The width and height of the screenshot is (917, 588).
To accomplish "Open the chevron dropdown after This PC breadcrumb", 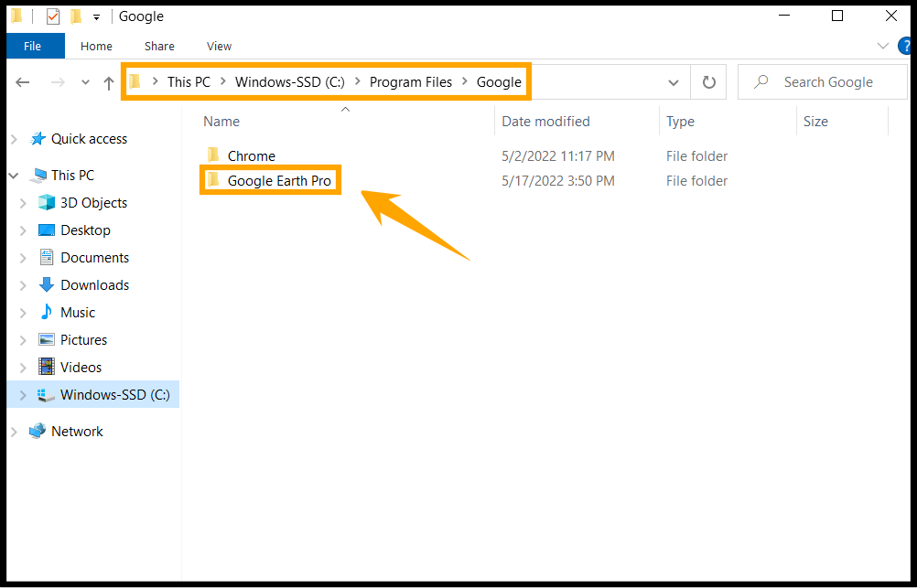I will pyautogui.click(x=222, y=81).
